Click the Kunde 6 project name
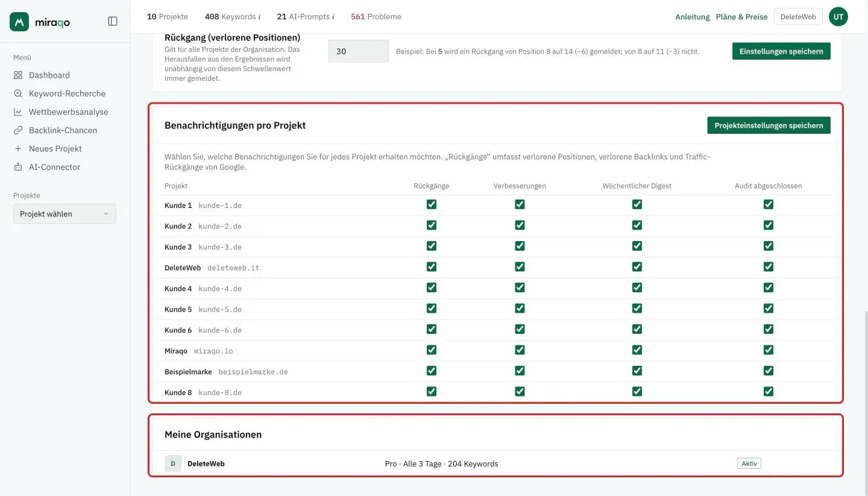Image resolution: width=868 pixels, height=496 pixels. tap(178, 330)
